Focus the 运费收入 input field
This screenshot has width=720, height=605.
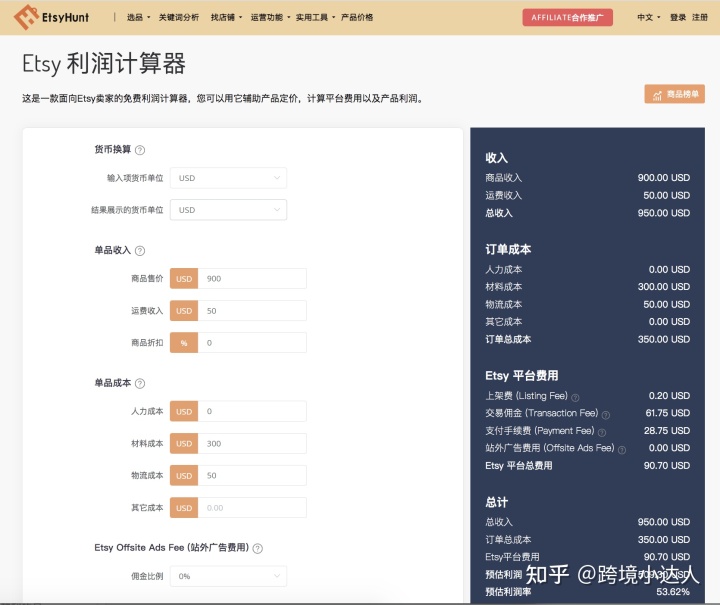(x=252, y=311)
